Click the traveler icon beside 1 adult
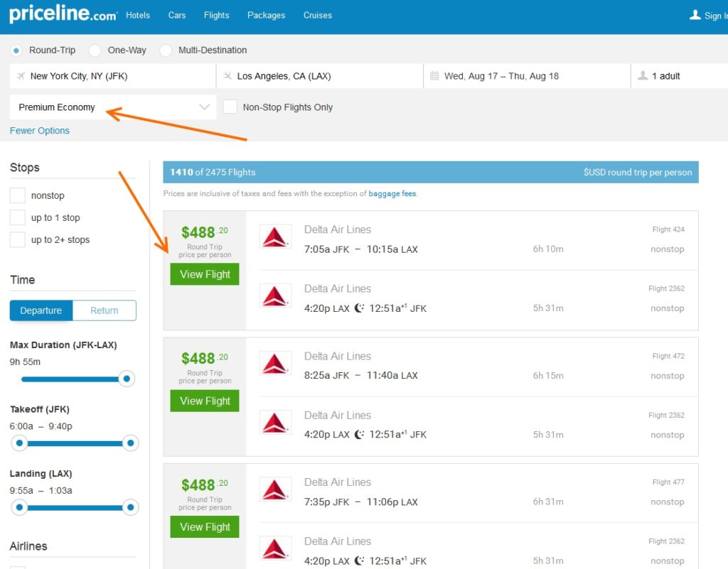Image resolution: width=728 pixels, height=569 pixels. [644, 75]
